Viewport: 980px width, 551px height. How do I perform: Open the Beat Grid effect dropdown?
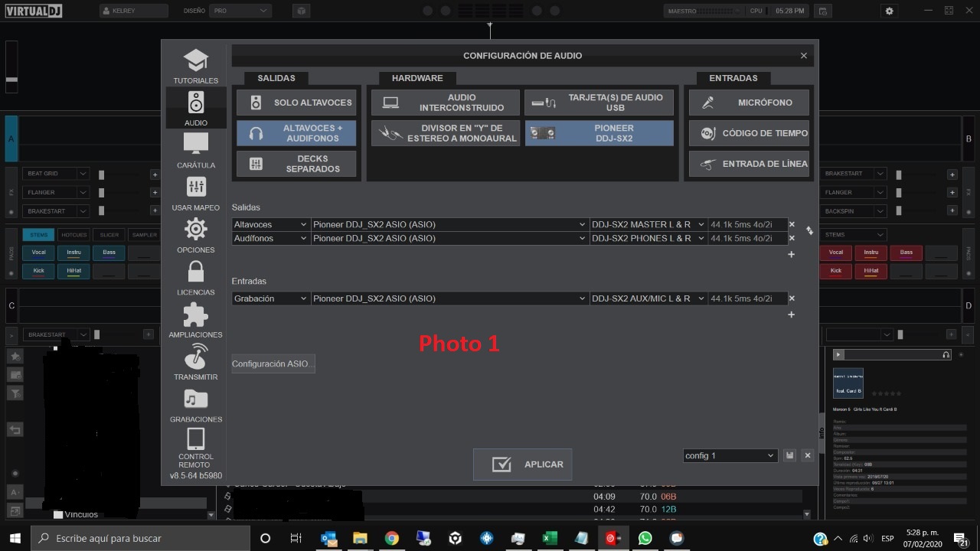(x=56, y=174)
